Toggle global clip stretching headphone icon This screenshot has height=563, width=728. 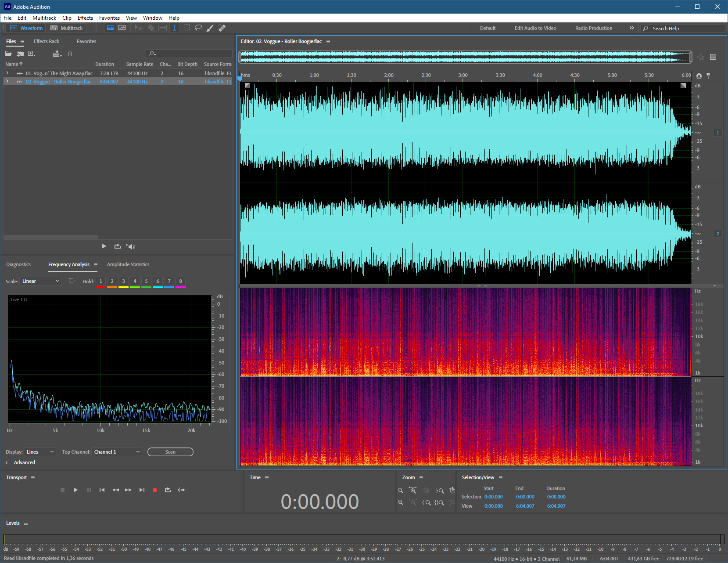699,76
